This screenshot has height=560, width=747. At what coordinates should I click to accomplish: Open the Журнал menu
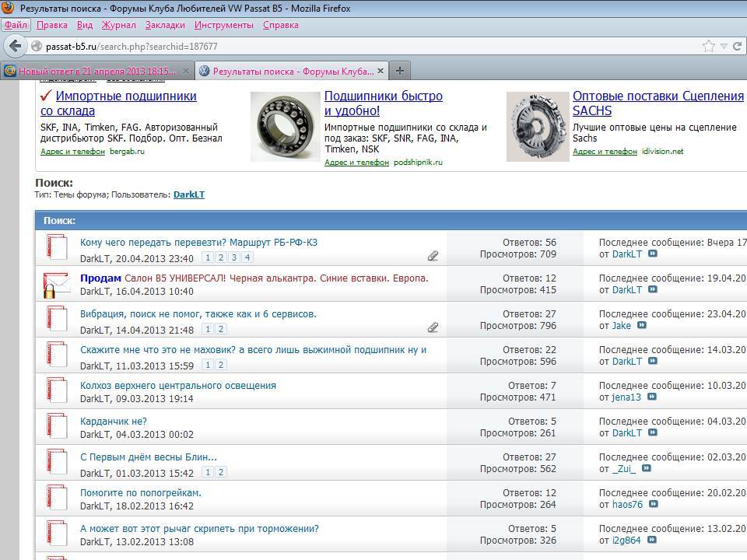[118, 25]
